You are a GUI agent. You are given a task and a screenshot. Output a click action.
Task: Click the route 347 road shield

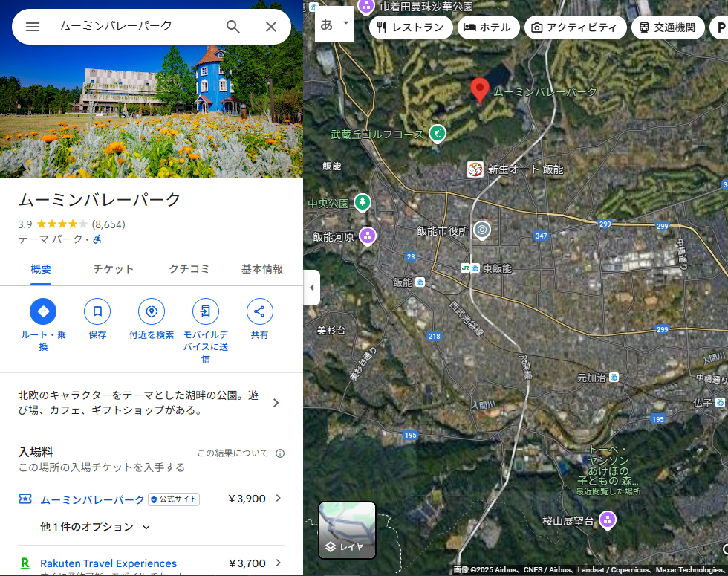pyautogui.click(x=541, y=236)
